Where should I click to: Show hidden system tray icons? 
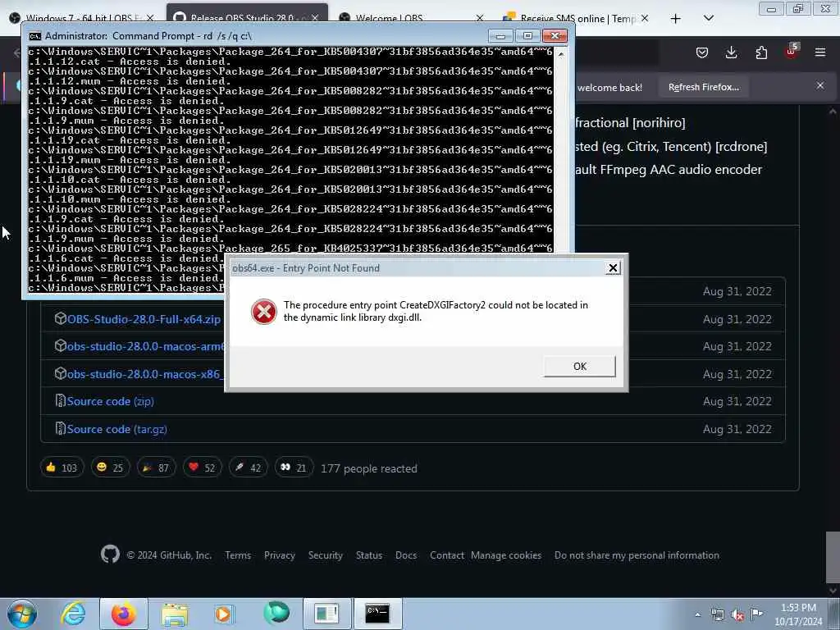point(697,614)
